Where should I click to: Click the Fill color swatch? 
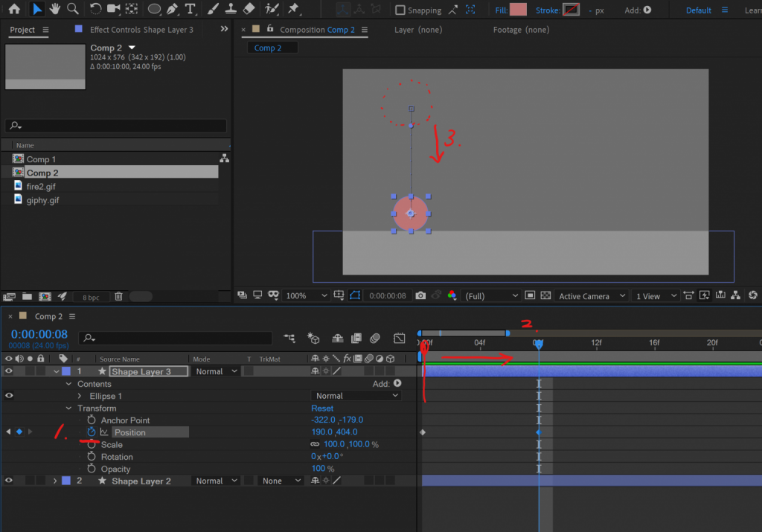tap(518, 10)
